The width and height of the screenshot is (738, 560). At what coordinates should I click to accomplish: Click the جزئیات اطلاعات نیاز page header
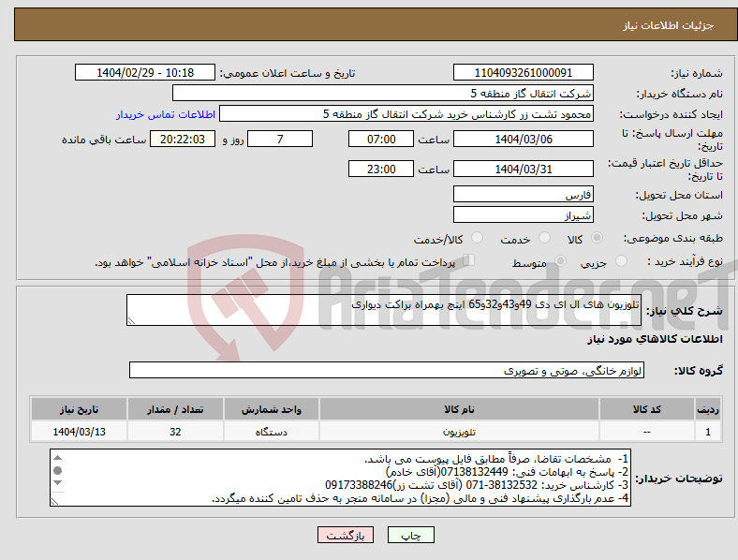click(x=669, y=25)
